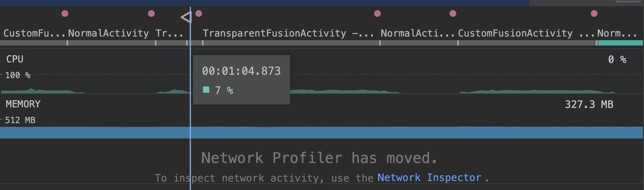
Task: Click the pink event dot next to triangle marker
Action: pyautogui.click(x=199, y=13)
